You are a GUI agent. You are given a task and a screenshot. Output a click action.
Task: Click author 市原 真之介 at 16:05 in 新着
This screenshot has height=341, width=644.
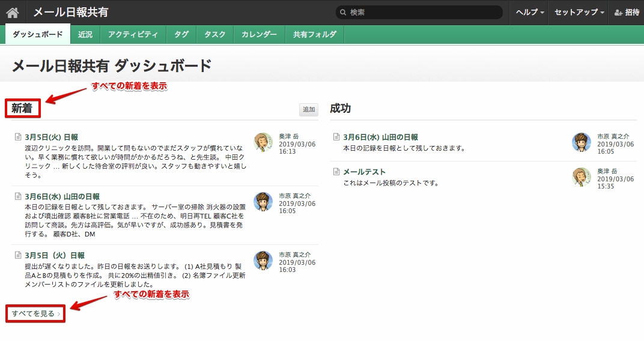tap(295, 196)
